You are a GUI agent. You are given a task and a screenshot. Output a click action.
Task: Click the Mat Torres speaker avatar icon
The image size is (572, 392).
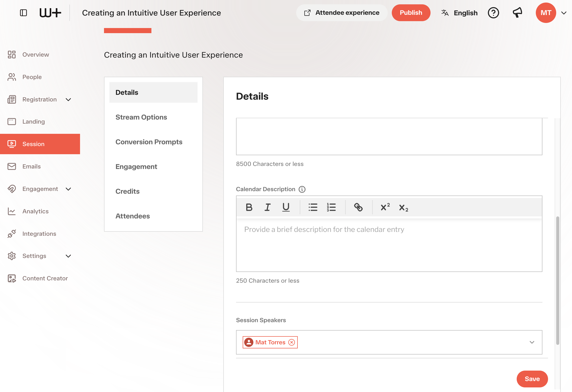pyautogui.click(x=249, y=342)
